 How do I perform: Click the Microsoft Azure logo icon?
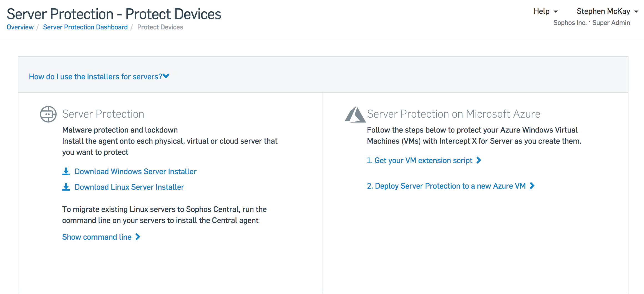tap(355, 114)
